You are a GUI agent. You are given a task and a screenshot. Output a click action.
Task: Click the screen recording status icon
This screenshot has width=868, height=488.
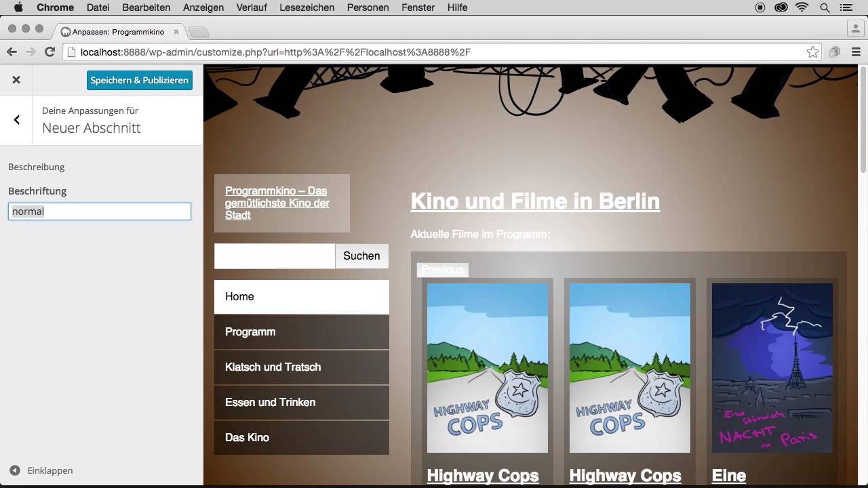coord(759,7)
